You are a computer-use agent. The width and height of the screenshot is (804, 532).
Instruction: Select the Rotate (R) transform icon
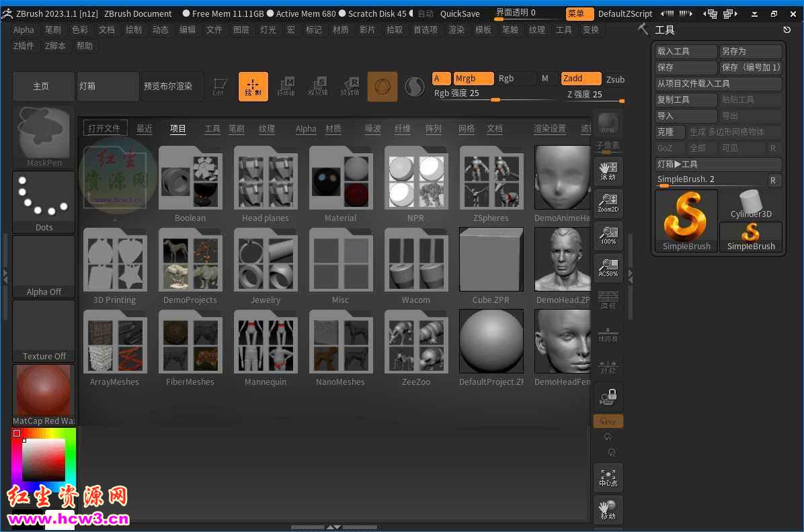350,87
